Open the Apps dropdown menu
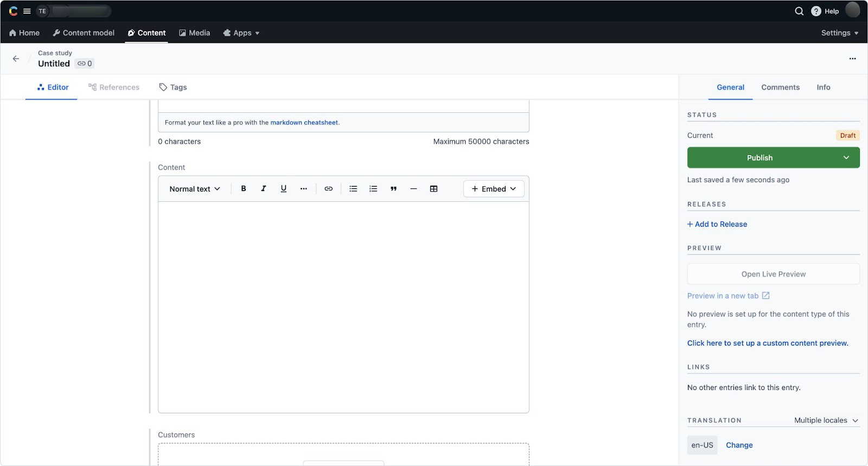 [241, 33]
